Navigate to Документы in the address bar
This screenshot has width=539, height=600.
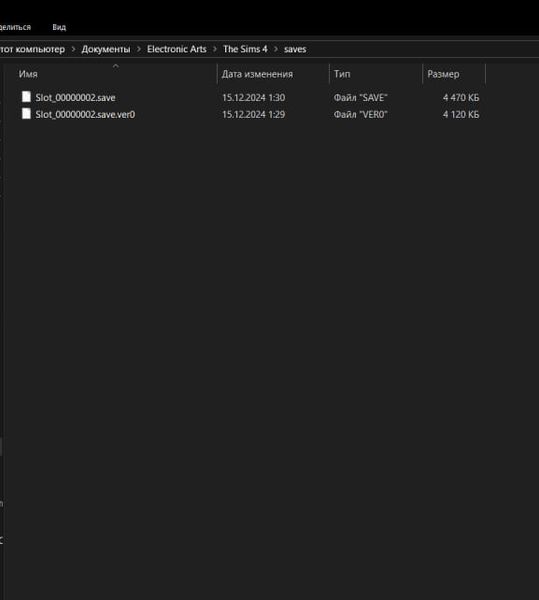[x=106, y=49]
